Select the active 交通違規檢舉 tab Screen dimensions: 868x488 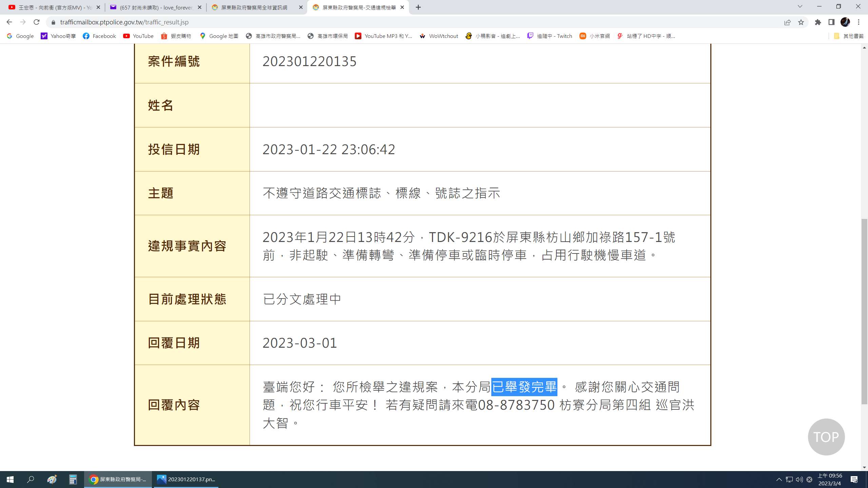click(358, 7)
